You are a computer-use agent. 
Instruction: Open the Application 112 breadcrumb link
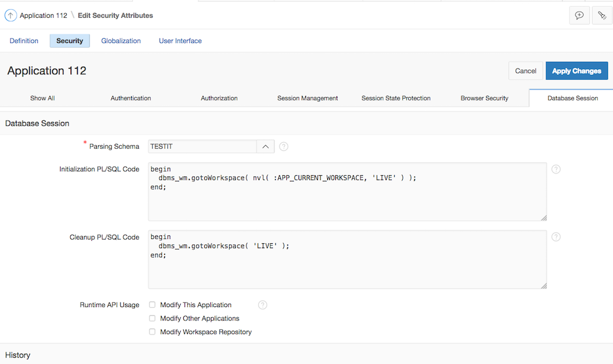coord(43,15)
